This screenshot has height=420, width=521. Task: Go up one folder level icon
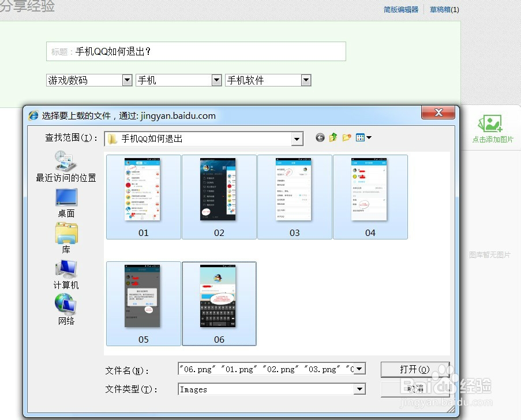[x=333, y=137]
